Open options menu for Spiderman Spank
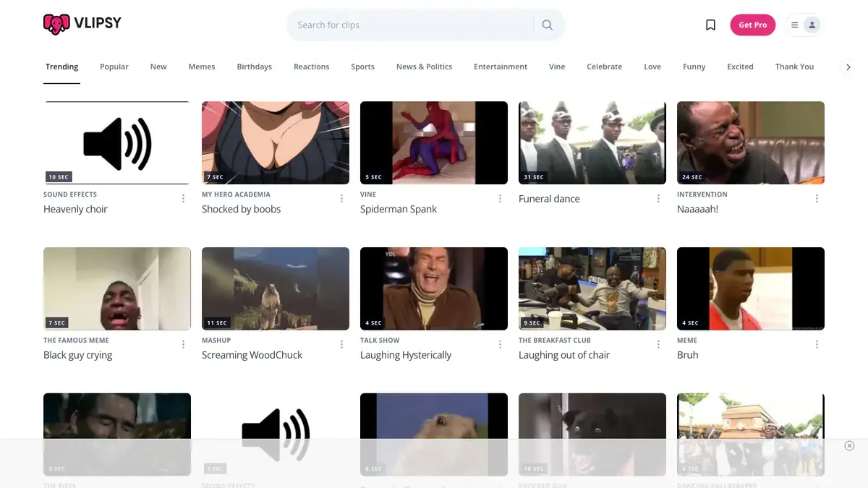Screen dimensions: 868x488 (500, 198)
